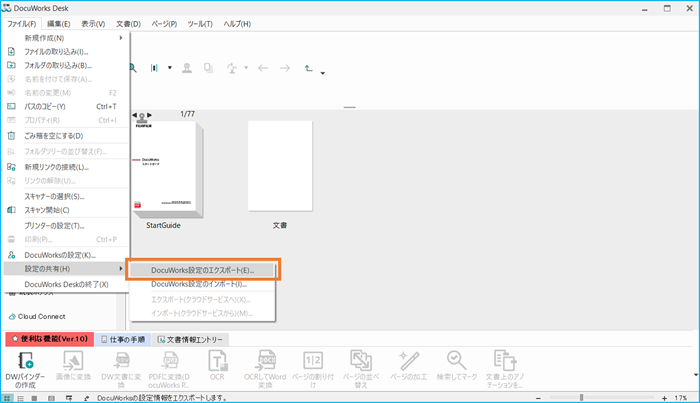Select the StartGuide document thumbnail
The image size is (700, 403).
point(168,169)
